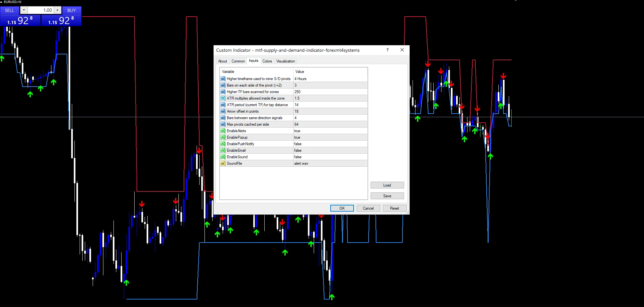Close the Custom Indicator dialog
This screenshot has height=307, width=644.
pos(402,50)
